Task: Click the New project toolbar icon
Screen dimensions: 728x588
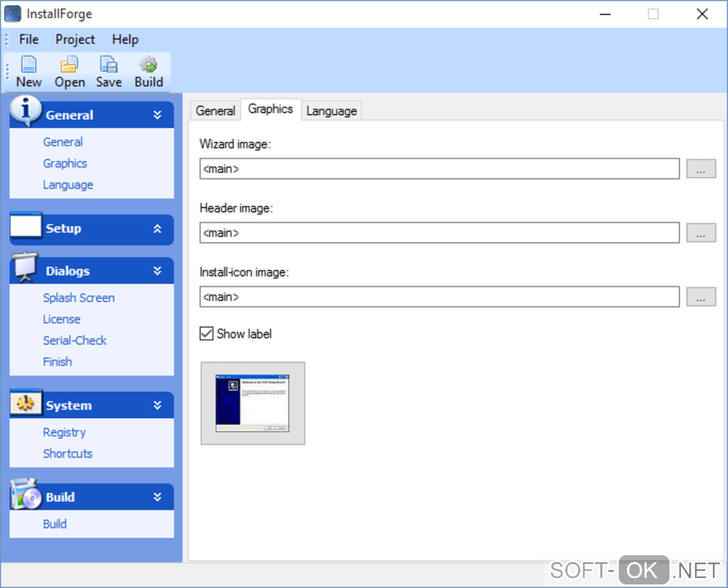Action: (x=29, y=65)
